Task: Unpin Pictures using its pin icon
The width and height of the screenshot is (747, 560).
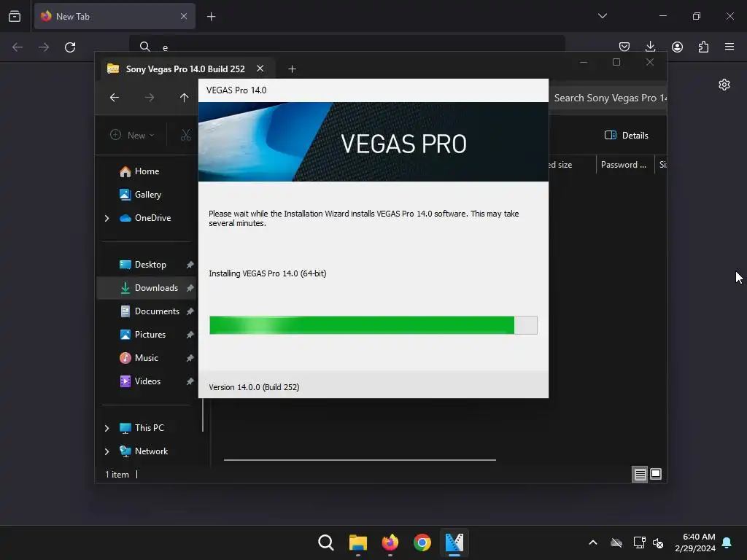Action: point(190,335)
